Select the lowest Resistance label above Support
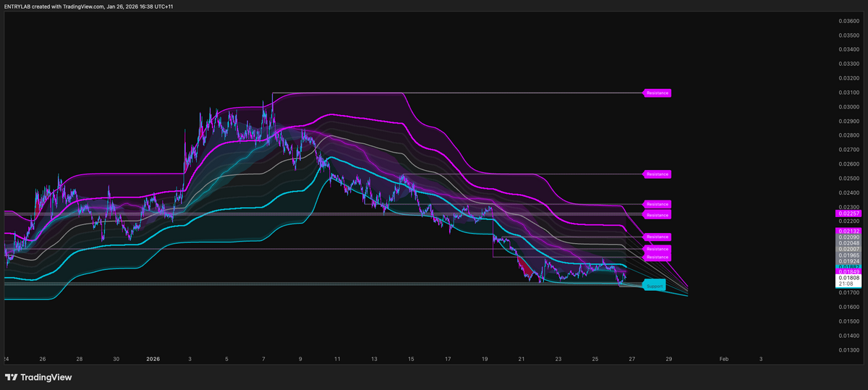The width and height of the screenshot is (868, 390). coord(658,257)
